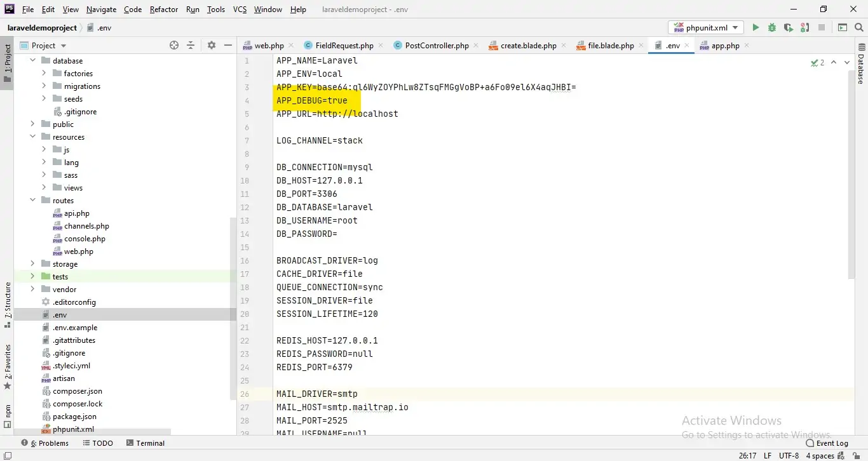
Task: Open Search Everywhere magnifier
Action: (859, 27)
